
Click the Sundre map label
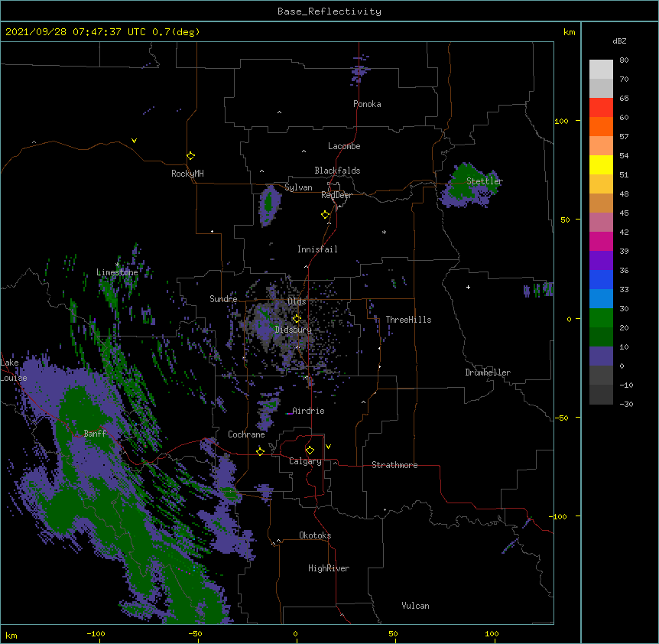pos(223,299)
